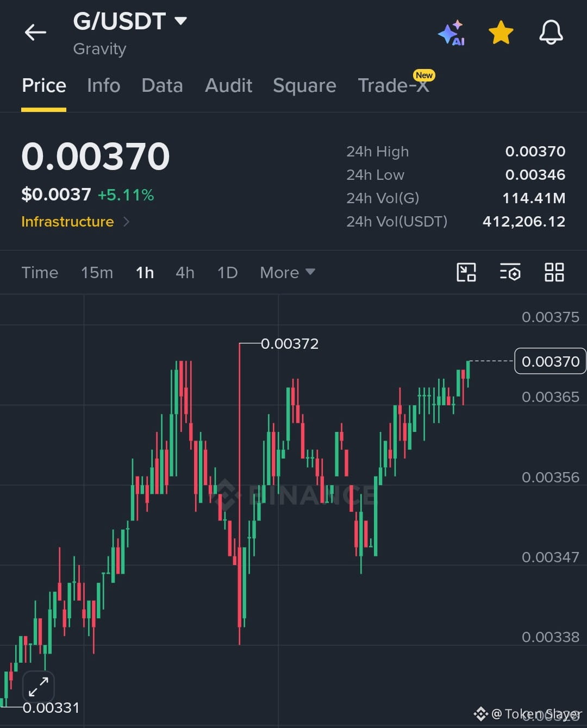Expand chart to fullscreen
The height and width of the screenshot is (728, 587).
(39, 687)
